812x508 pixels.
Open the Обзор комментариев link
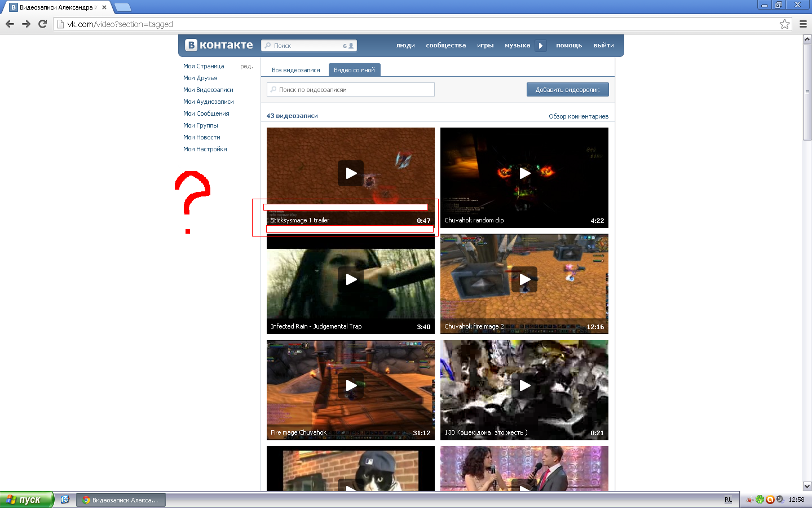click(579, 116)
